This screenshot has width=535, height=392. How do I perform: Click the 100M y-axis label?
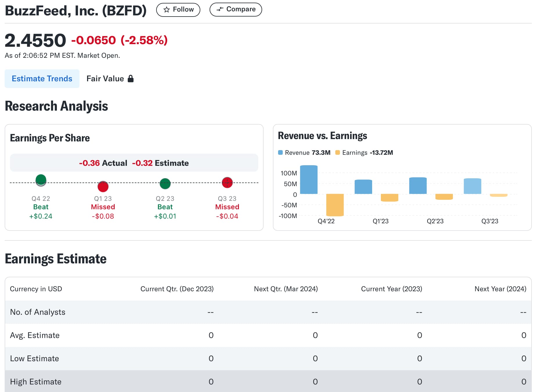[289, 173]
